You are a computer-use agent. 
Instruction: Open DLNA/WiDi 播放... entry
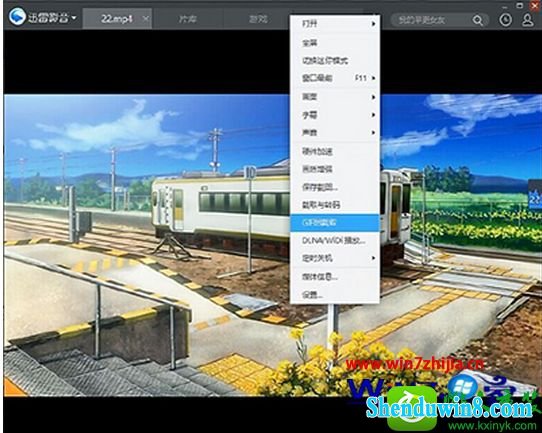coord(335,241)
